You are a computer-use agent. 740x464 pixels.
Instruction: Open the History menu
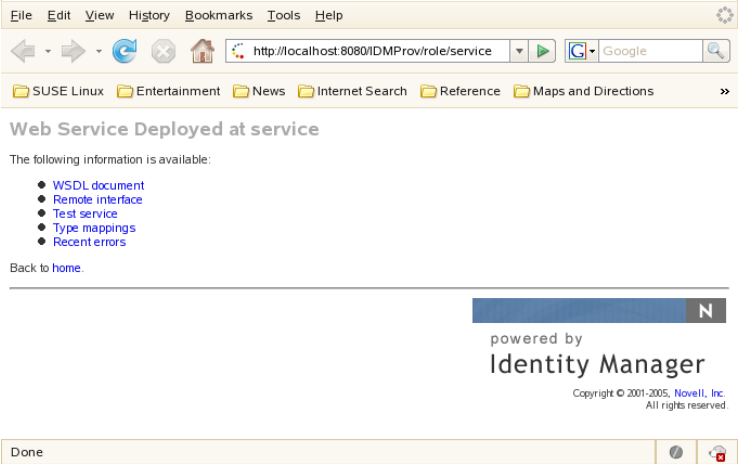149,16
